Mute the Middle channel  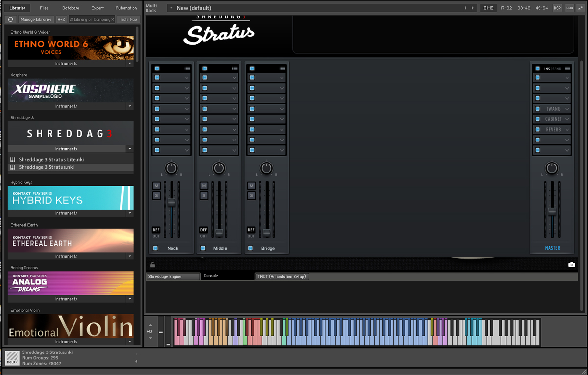pos(204,186)
